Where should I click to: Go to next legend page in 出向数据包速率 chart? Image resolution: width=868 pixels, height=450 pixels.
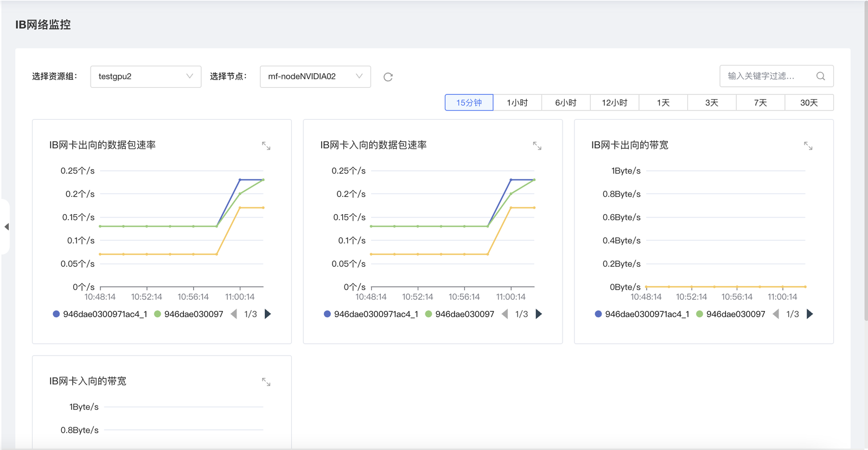click(x=268, y=314)
